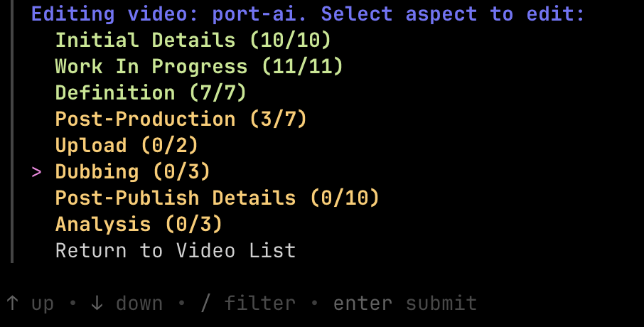
Task: Click the enter submit hint
Action: [x=405, y=304]
